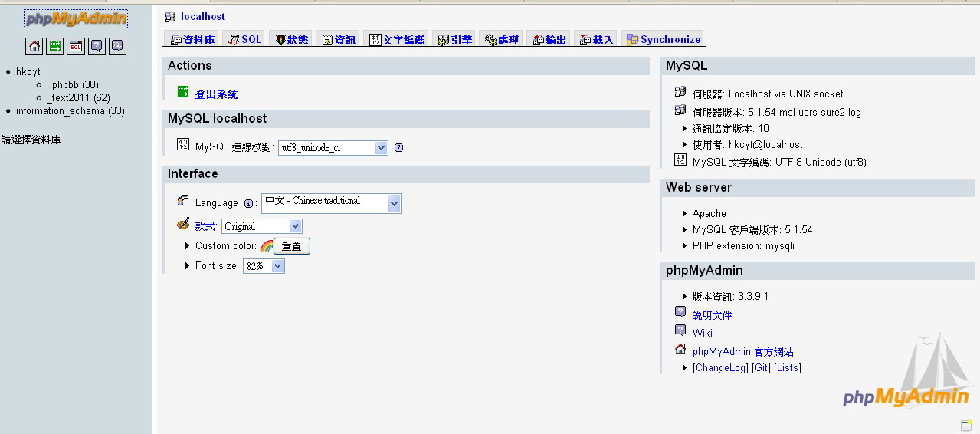
Task: Open the SQL tab
Action: pyautogui.click(x=244, y=39)
